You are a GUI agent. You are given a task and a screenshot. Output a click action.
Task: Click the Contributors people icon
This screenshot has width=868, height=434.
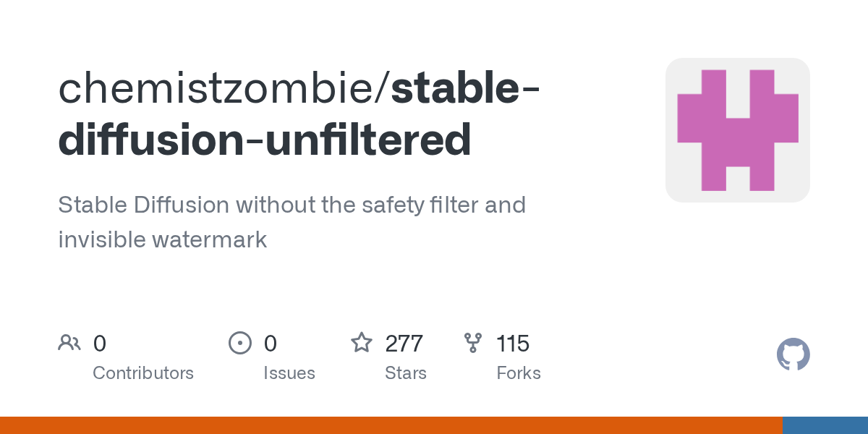(x=69, y=342)
